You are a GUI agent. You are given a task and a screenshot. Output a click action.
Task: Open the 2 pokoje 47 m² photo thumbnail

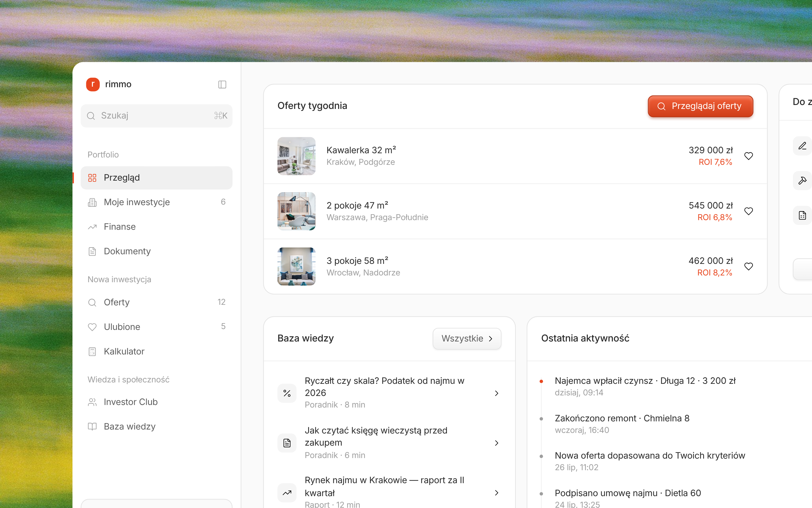[296, 211]
